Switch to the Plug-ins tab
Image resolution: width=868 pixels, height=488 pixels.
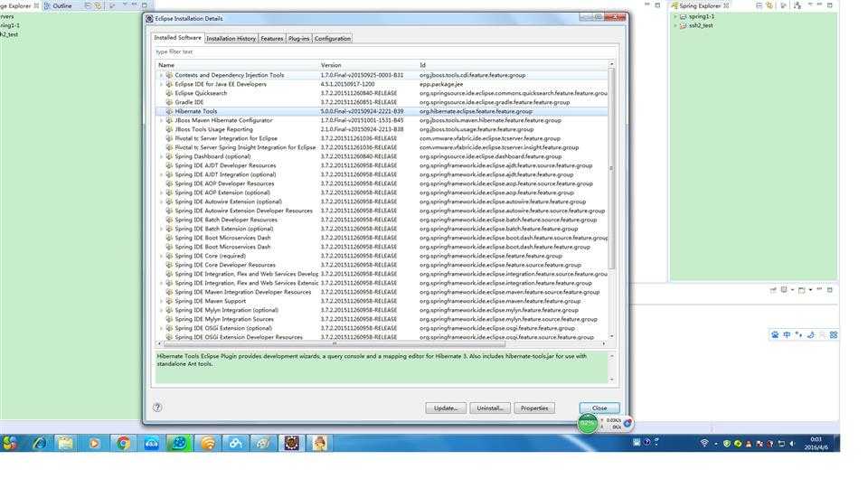(x=299, y=39)
